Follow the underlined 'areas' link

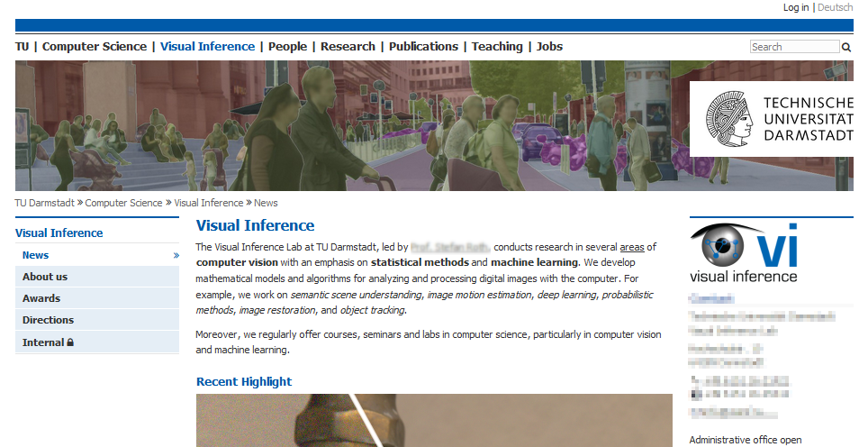point(631,247)
